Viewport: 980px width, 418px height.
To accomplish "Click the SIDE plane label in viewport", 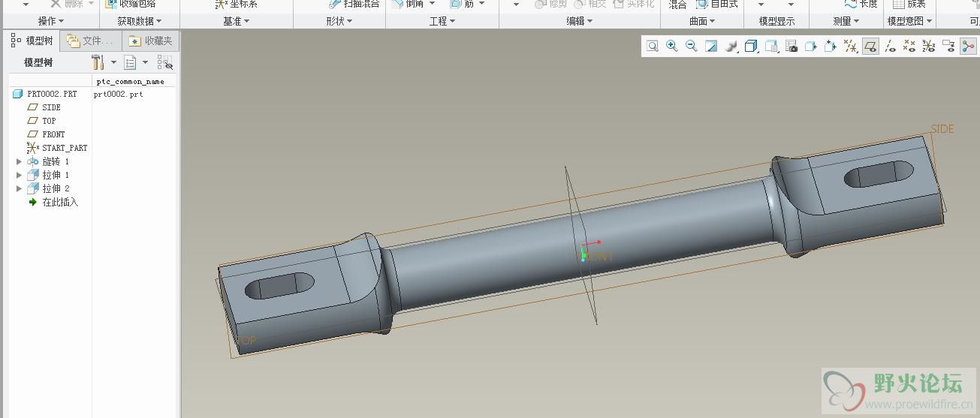I will 942,129.
